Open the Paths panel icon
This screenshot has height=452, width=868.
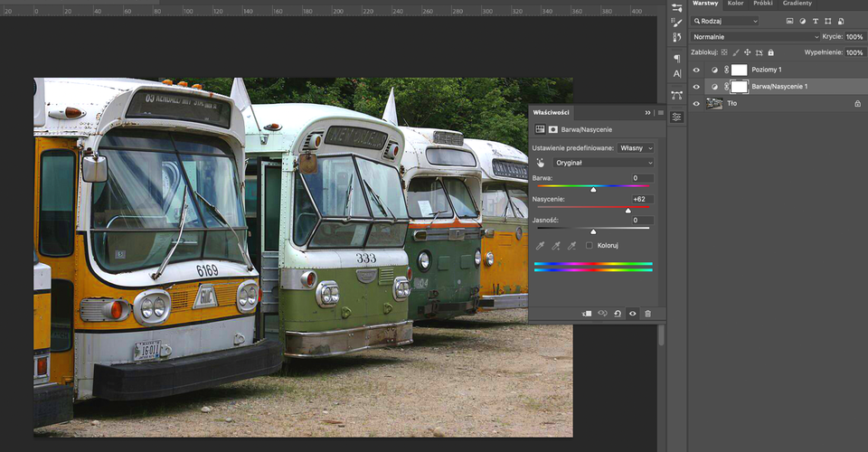point(676,95)
